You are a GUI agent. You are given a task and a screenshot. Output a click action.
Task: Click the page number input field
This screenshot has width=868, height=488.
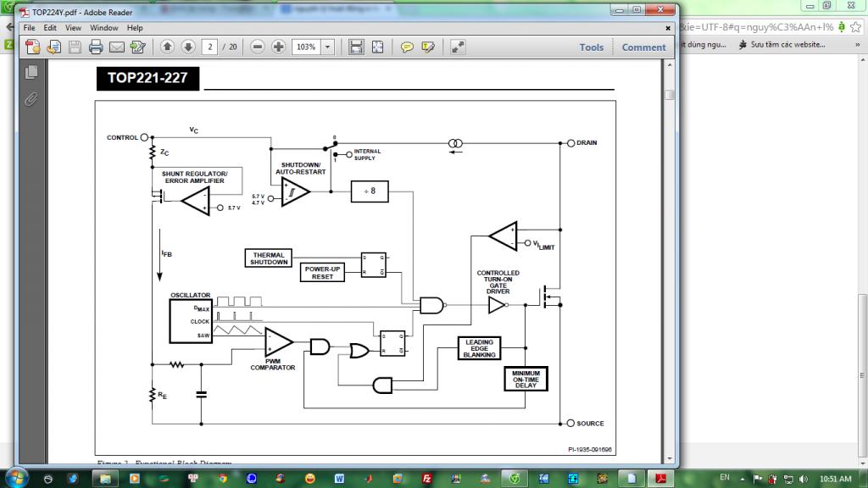(210, 47)
